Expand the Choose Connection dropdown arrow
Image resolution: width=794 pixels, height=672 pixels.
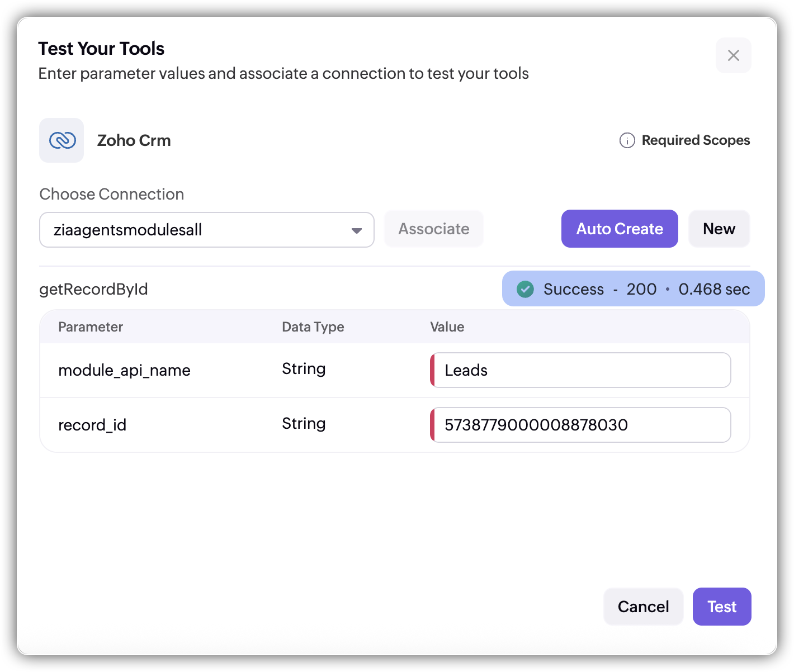(356, 230)
